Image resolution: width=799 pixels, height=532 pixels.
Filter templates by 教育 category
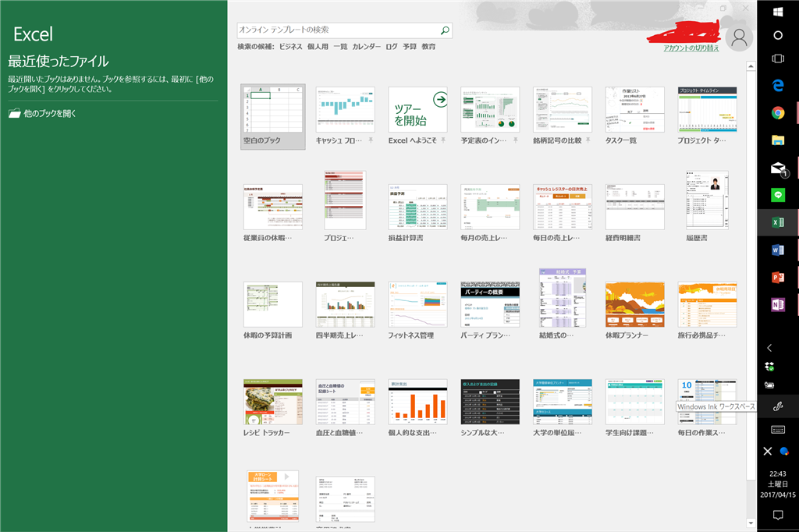click(x=428, y=46)
